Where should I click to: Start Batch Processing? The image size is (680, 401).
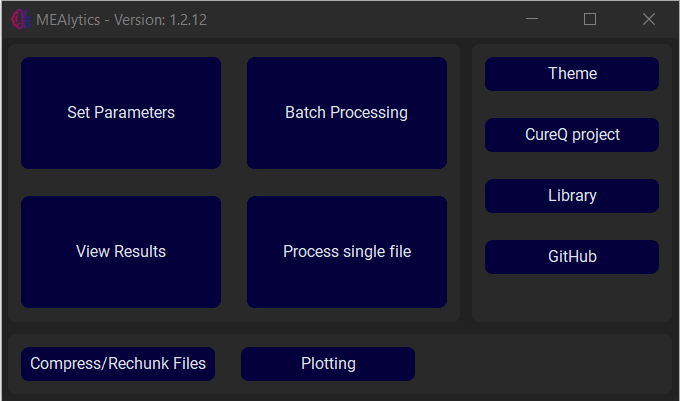point(346,113)
